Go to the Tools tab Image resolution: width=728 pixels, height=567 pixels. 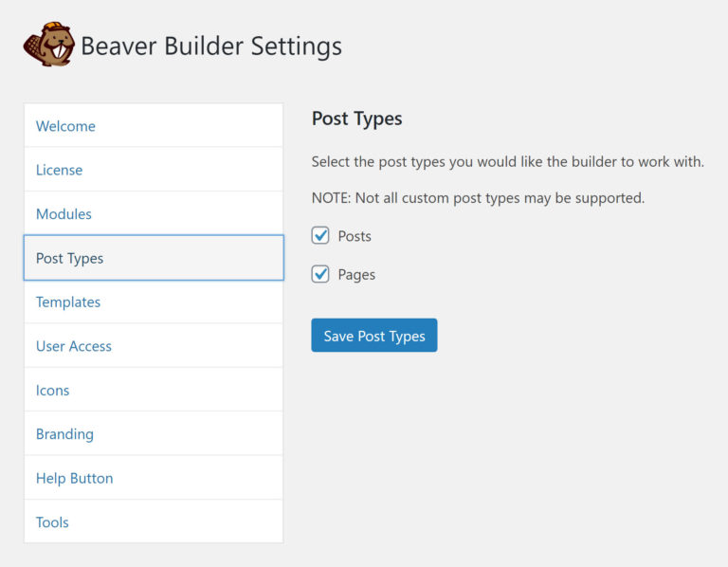(154, 521)
